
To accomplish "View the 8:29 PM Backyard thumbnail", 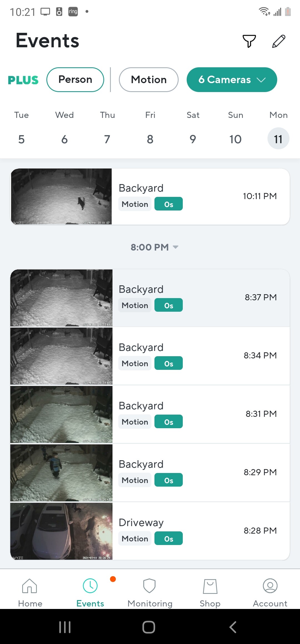I will pos(61,473).
